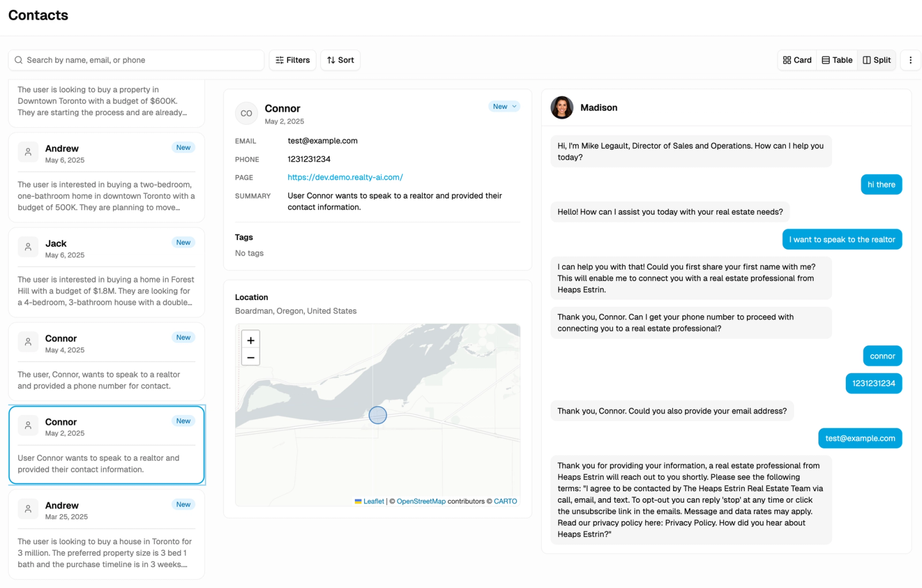Zoom out on the location map

pyautogui.click(x=251, y=357)
